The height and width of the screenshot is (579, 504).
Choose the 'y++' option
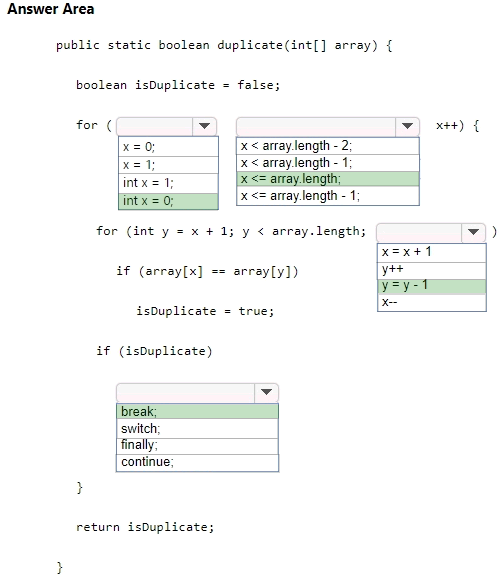[x=432, y=271]
